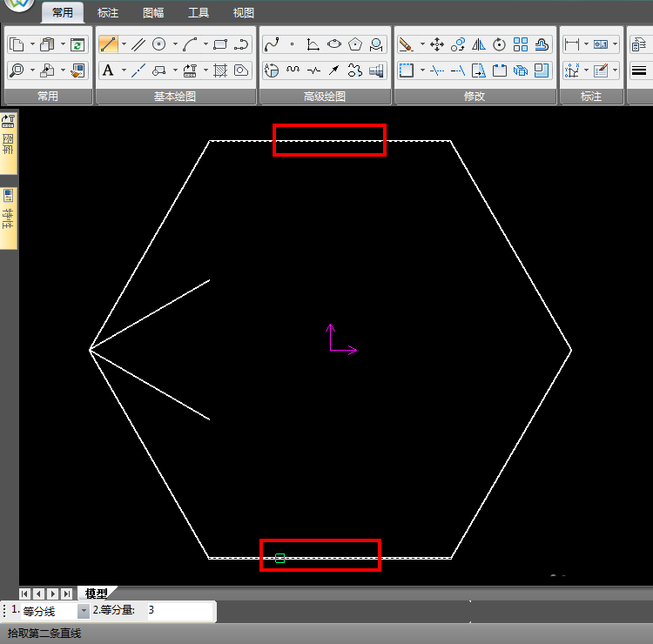This screenshot has width=653, height=644.
Task: Open the 视图 ribbon tab
Action: tap(244, 13)
